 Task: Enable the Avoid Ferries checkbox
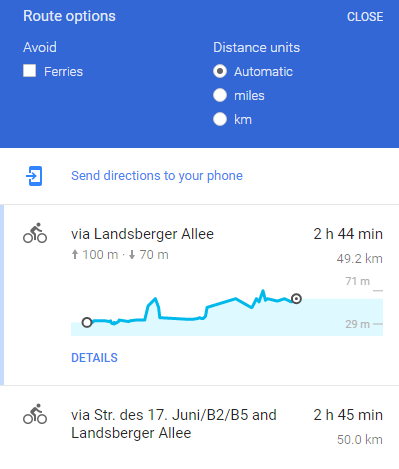[x=30, y=71]
